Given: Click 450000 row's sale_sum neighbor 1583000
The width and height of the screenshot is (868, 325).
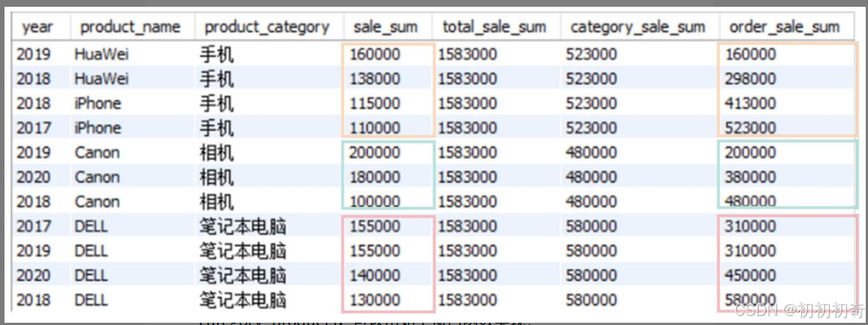Looking at the screenshot, I should pyautogui.click(x=467, y=275).
